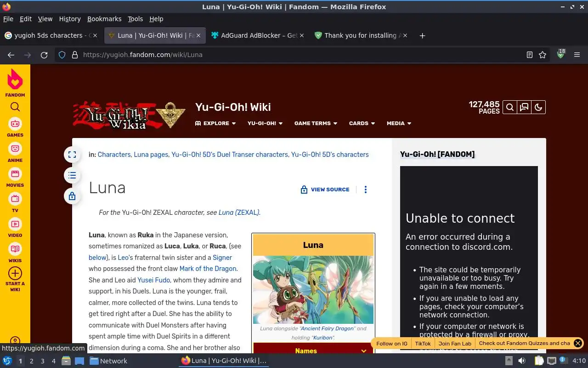
Task: Toggle reader view icon
Action: [x=530, y=55]
